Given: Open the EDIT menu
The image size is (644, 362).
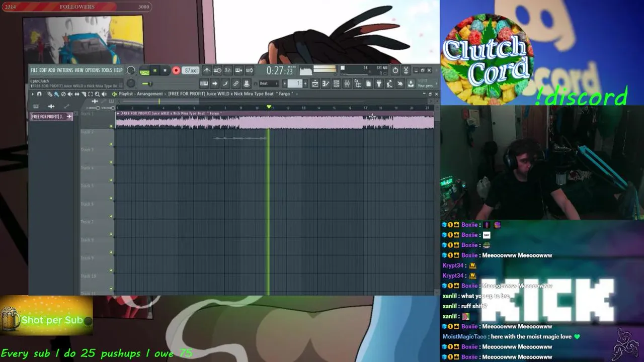Looking at the screenshot, I should click(x=43, y=70).
